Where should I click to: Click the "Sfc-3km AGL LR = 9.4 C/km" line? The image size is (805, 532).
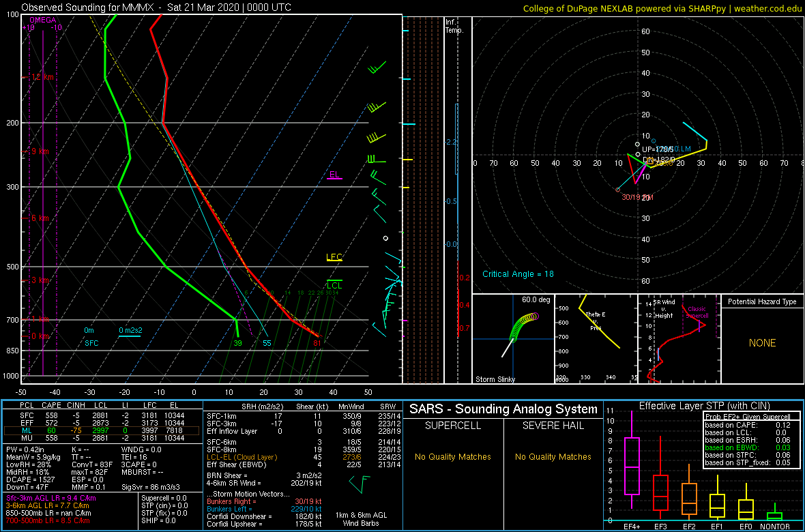[x=51, y=498]
